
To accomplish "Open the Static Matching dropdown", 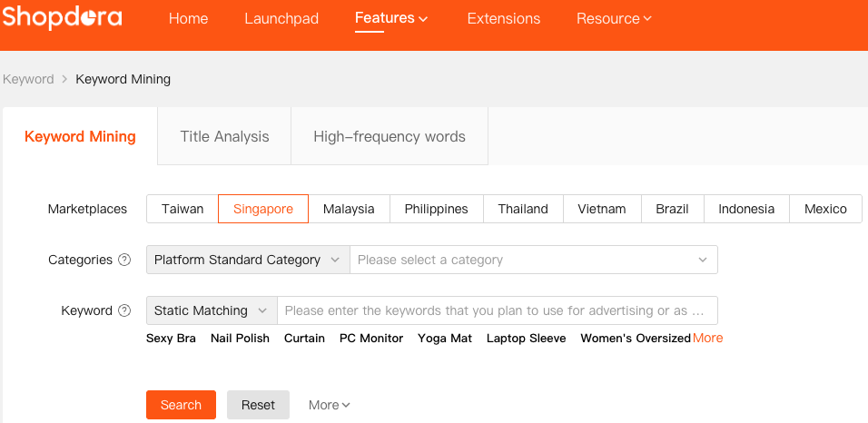I will (x=211, y=311).
